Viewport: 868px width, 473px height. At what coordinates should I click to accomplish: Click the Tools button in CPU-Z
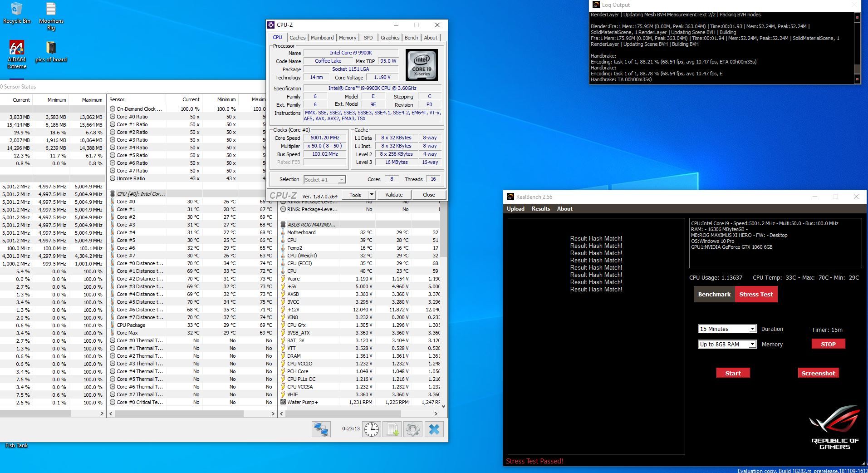click(355, 195)
